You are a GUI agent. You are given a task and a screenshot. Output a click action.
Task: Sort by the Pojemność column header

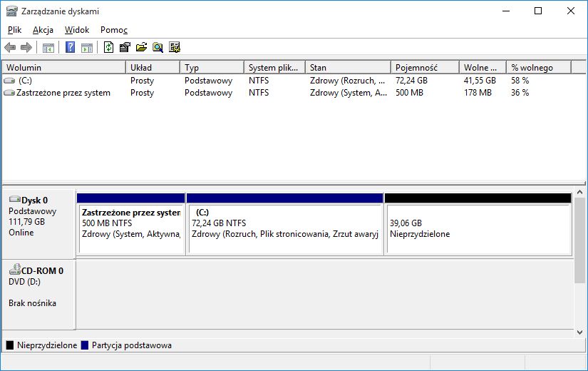(x=425, y=68)
